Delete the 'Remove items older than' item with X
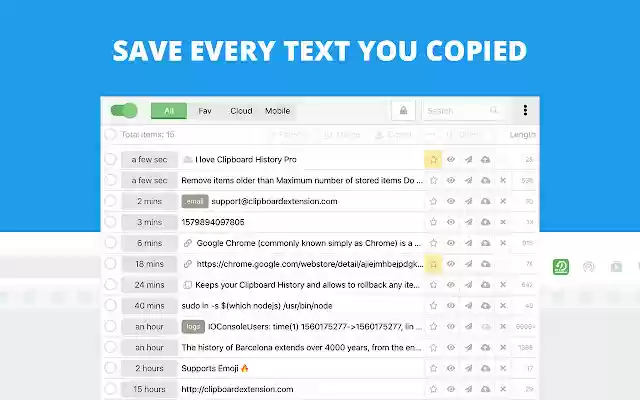640x400 pixels. [503, 180]
